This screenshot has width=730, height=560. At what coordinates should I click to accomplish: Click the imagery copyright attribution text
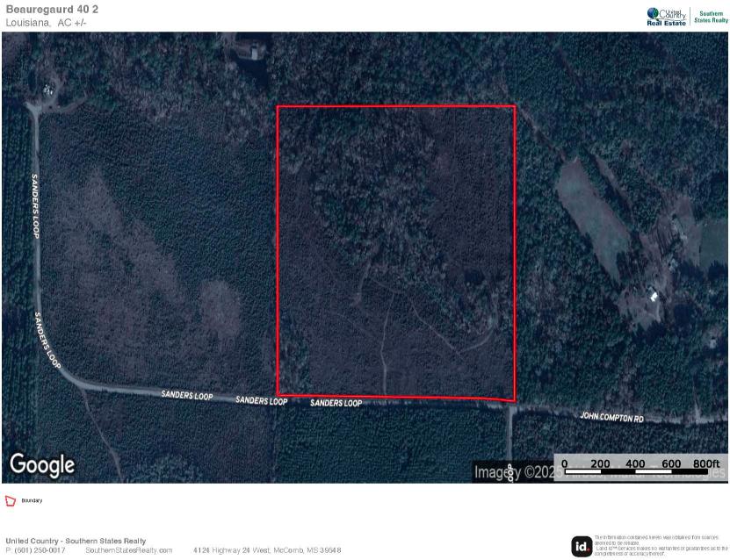(600, 472)
